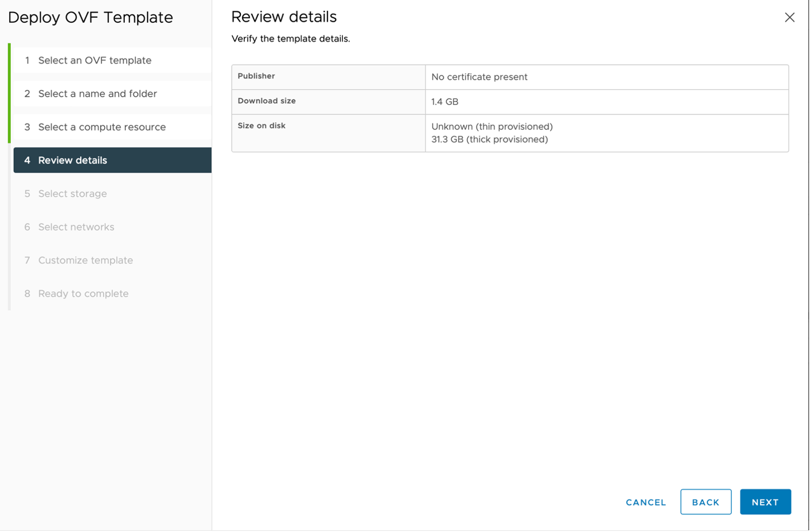The width and height of the screenshot is (812, 532).
Task: Click the Review details heading
Action: tap(284, 17)
